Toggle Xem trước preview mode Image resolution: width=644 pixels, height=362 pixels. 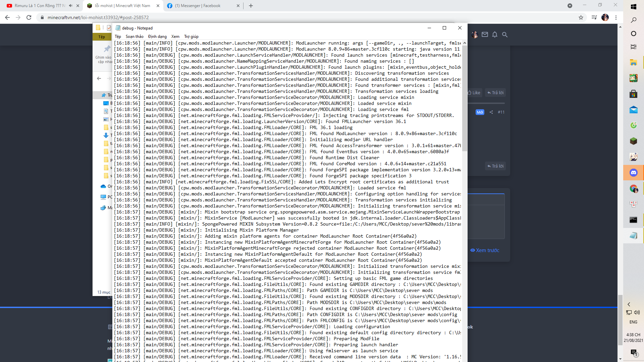tap(485, 250)
